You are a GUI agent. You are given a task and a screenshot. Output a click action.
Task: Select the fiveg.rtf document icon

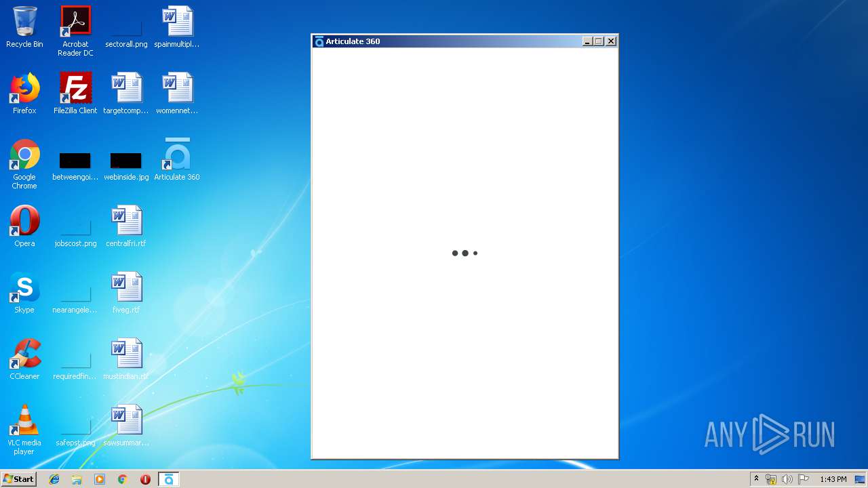[x=126, y=294]
